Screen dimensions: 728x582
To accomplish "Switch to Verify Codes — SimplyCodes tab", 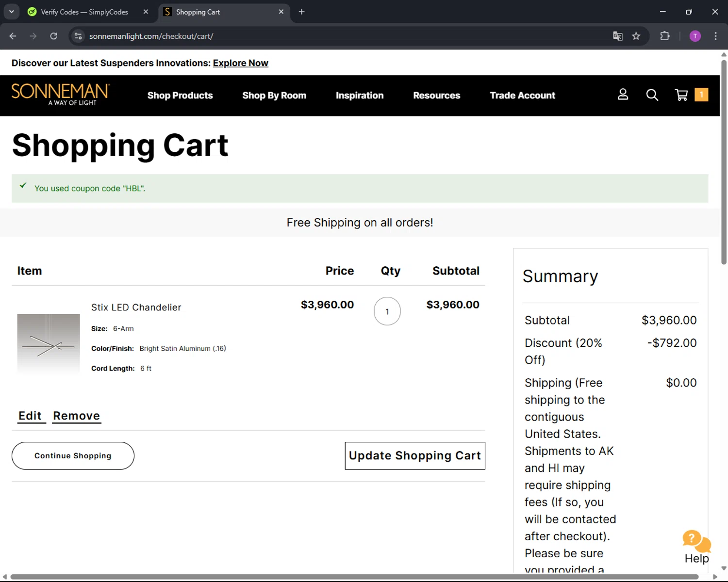I will [x=84, y=12].
